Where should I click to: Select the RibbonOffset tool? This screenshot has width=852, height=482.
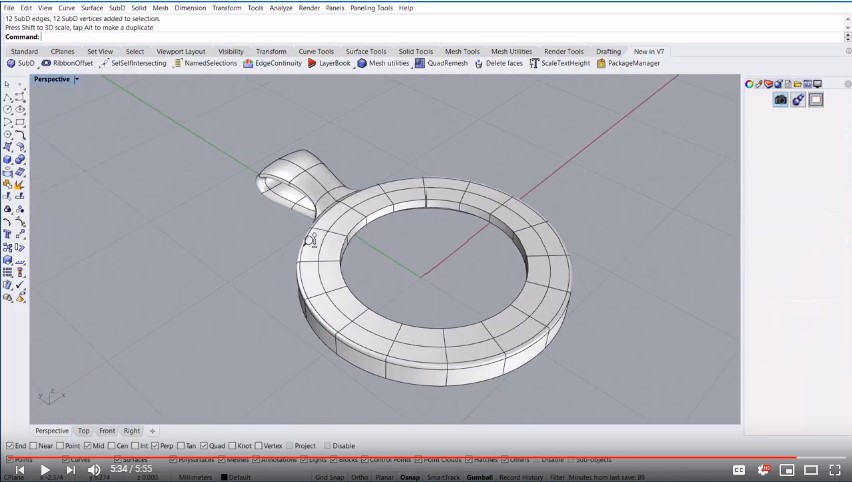[67, 64]
